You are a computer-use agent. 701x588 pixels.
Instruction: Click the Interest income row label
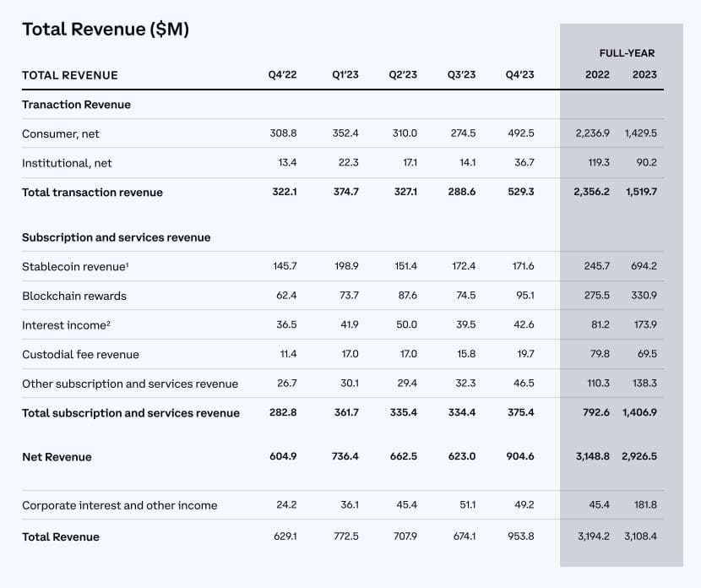tap(64, 325)
